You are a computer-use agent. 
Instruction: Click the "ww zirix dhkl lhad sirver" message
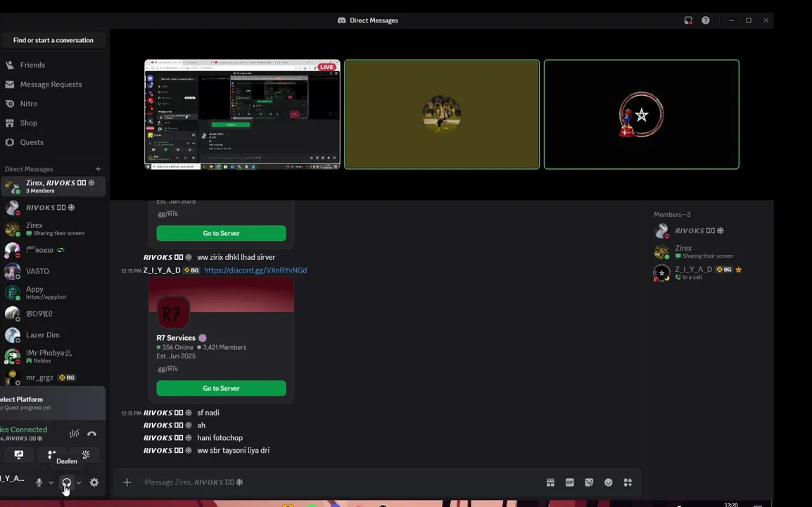(236, 257)
